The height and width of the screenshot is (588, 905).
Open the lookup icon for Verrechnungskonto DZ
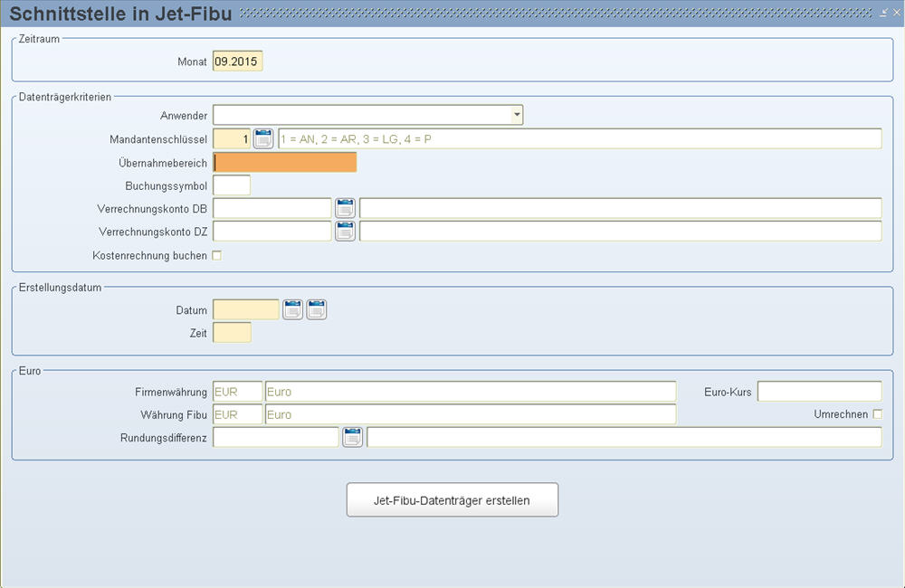pyautogui.click(x=345, y=232)
